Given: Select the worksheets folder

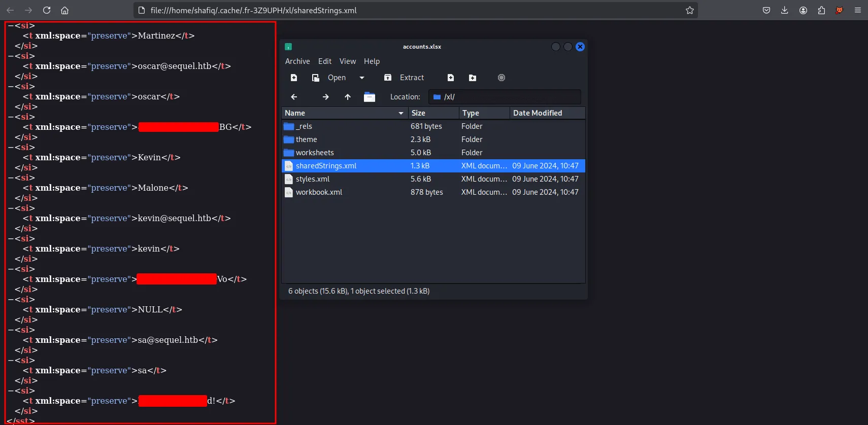Looking at the screenshot, I should (x=315, y=153).
